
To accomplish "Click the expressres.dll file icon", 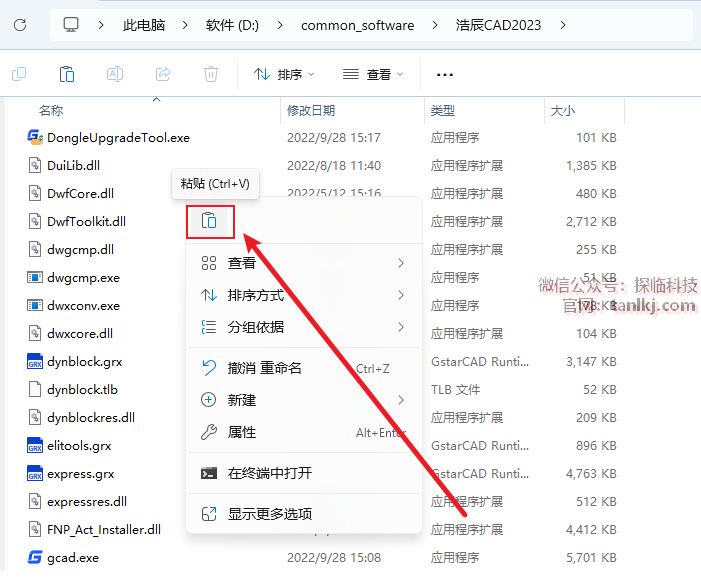I will click(35, 502).
